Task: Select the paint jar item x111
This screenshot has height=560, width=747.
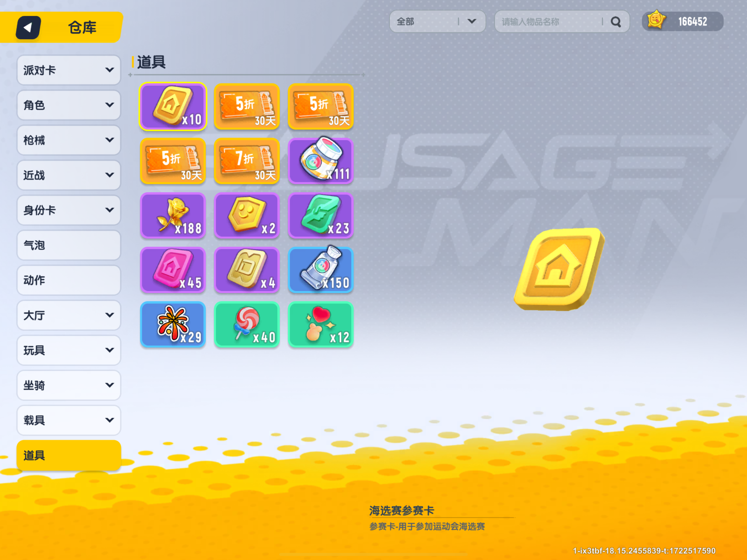Action: [x=320, y=161]
